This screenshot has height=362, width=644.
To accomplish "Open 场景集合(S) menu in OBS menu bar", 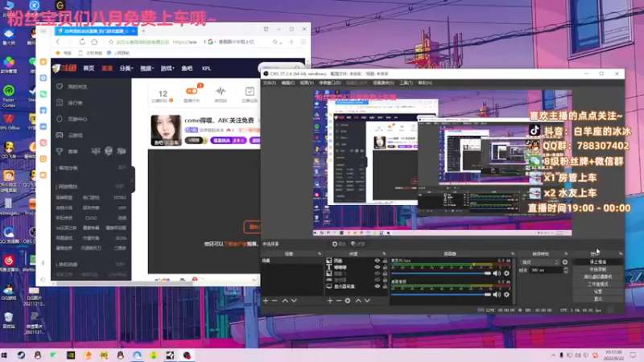I will point(383,83).
